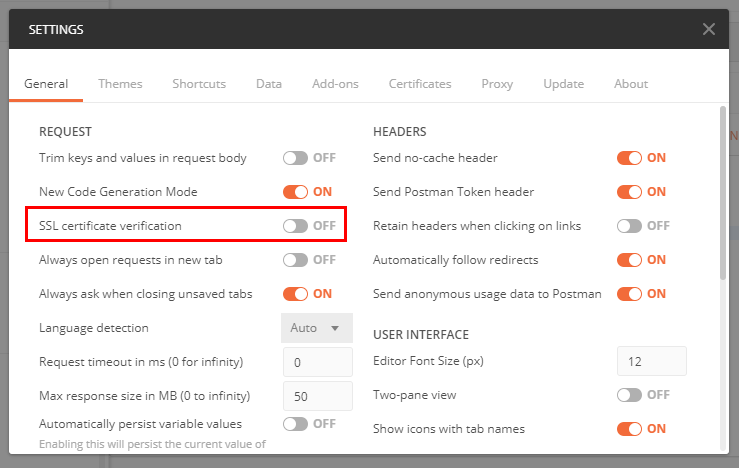Image resolution: width=739 pixels, height=468 pixels.
Task: Open the About tab
Action: coord(631,84)
